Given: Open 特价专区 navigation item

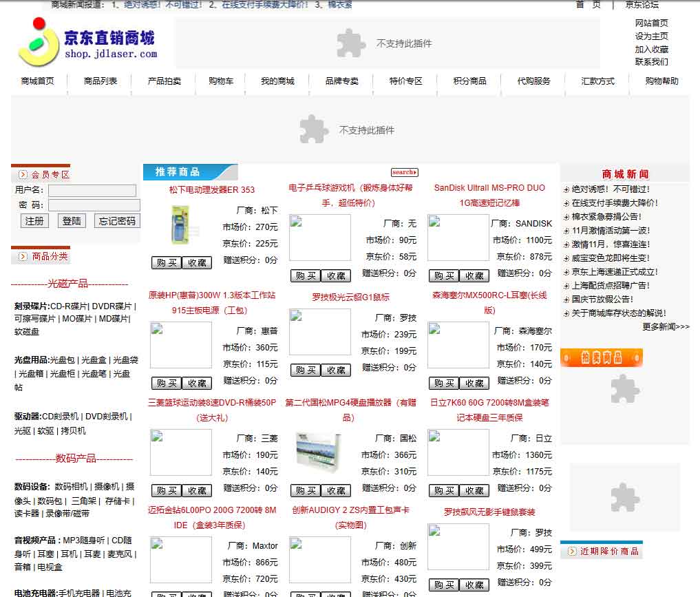Looking at the screenshot, I should [x=406, y=81].
